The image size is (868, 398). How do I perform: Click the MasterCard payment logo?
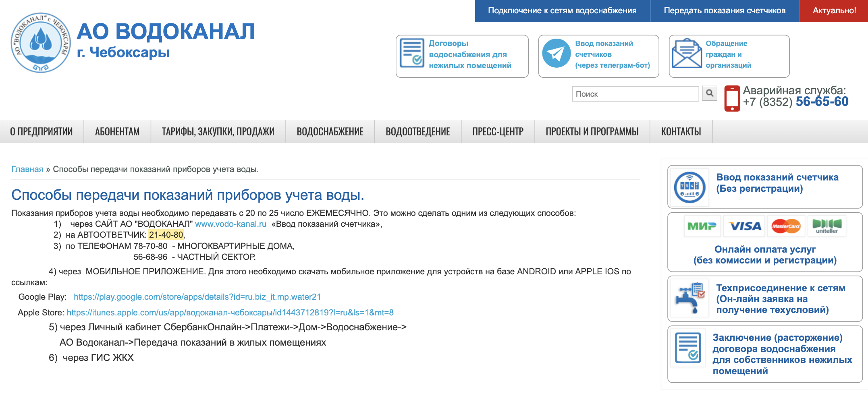pyautogui.click(x=786, y=226)
